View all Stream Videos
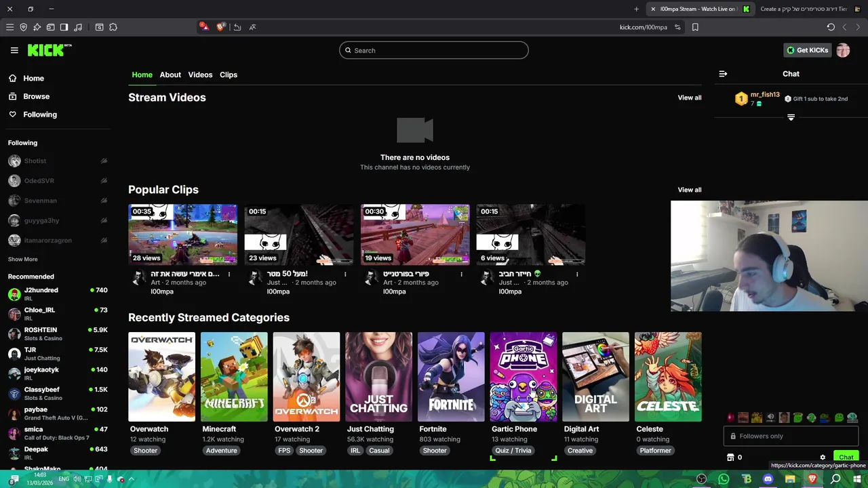The height and width of the screenshot is (488, 868). pos(690,98)
